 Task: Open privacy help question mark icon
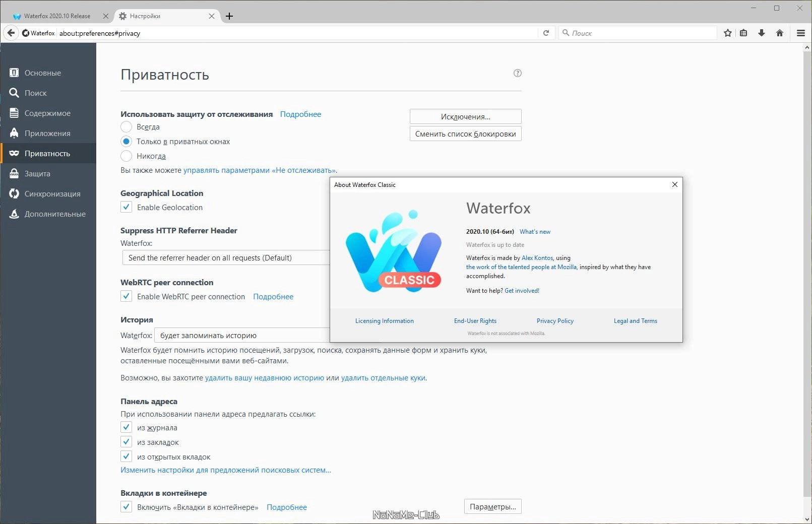[517, 73]
